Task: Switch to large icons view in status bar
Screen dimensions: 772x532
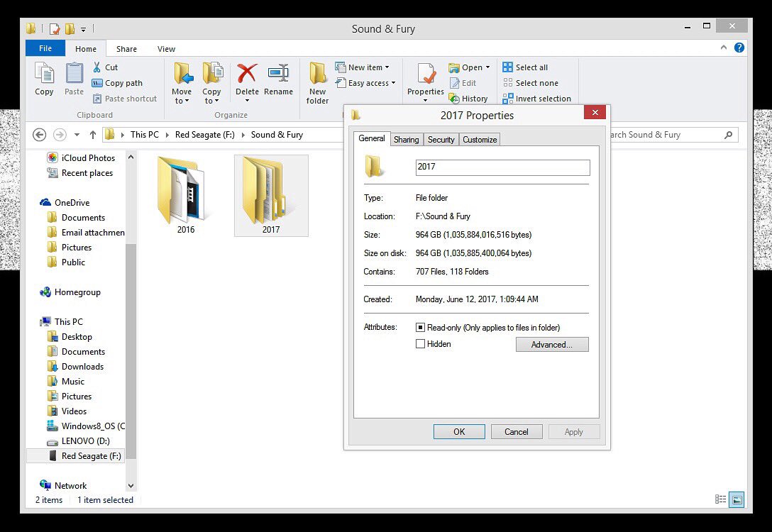Action: 737,499
